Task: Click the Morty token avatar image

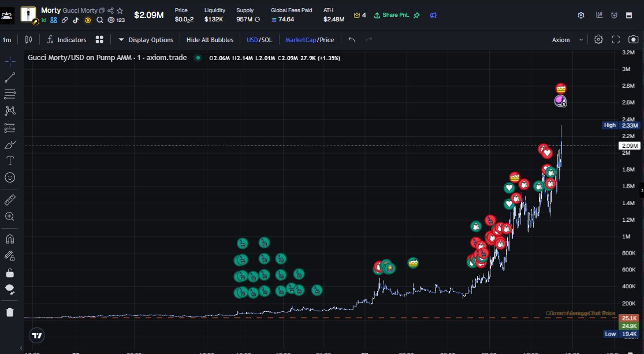Action: tap(28, 14)
